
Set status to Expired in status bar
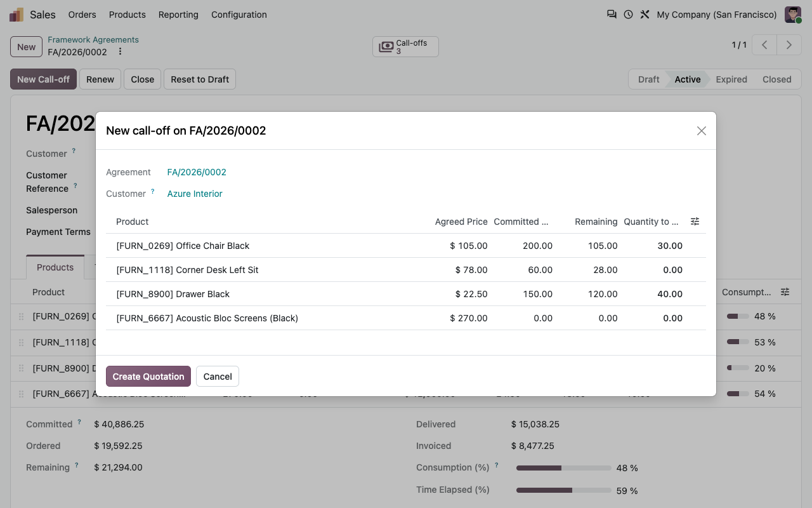coord(731,79)
